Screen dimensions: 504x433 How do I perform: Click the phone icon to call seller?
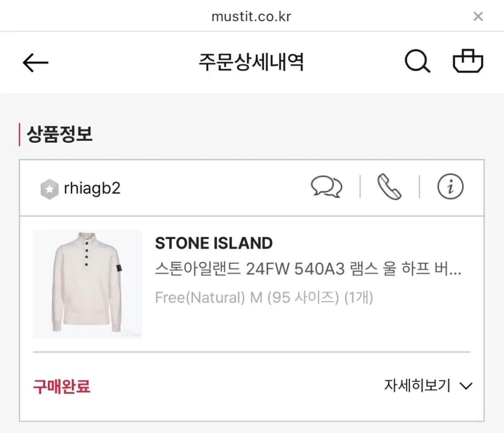tap(389, 188)
